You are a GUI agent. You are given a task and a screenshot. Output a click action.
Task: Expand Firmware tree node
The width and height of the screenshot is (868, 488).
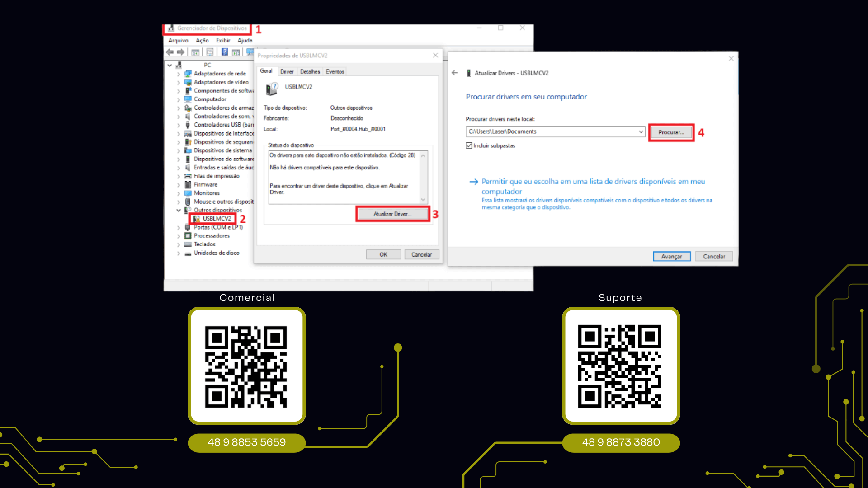click(x=179, y=185)
